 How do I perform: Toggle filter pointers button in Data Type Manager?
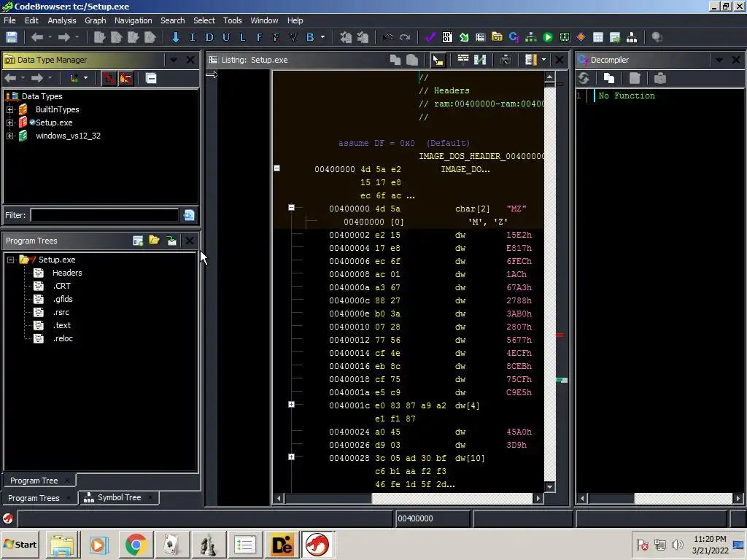pos(125,78)
